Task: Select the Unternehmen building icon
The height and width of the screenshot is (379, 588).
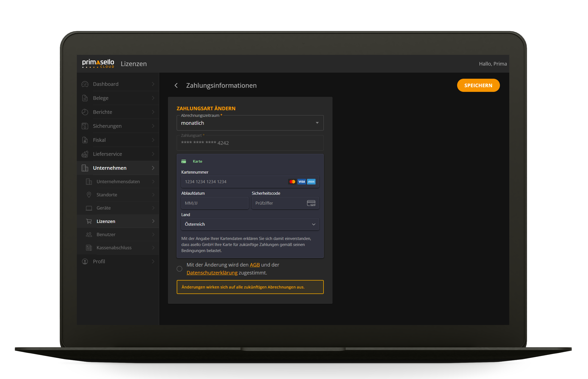Action: pos(85,168)
